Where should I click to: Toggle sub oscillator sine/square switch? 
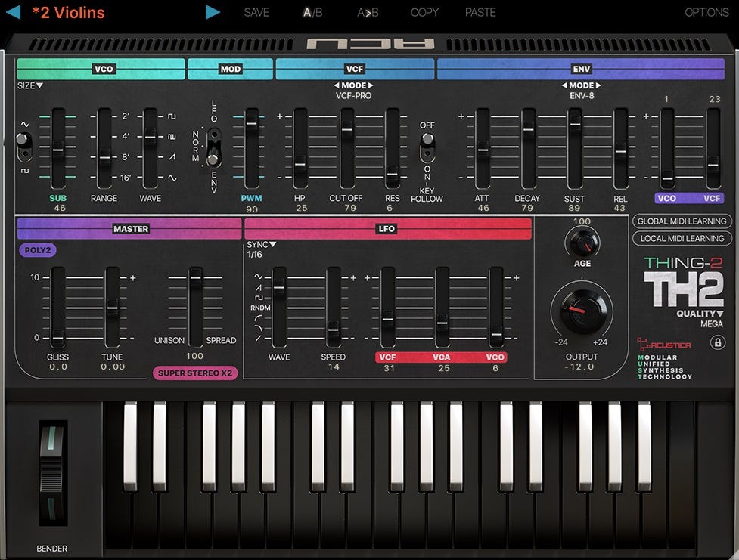23,146
